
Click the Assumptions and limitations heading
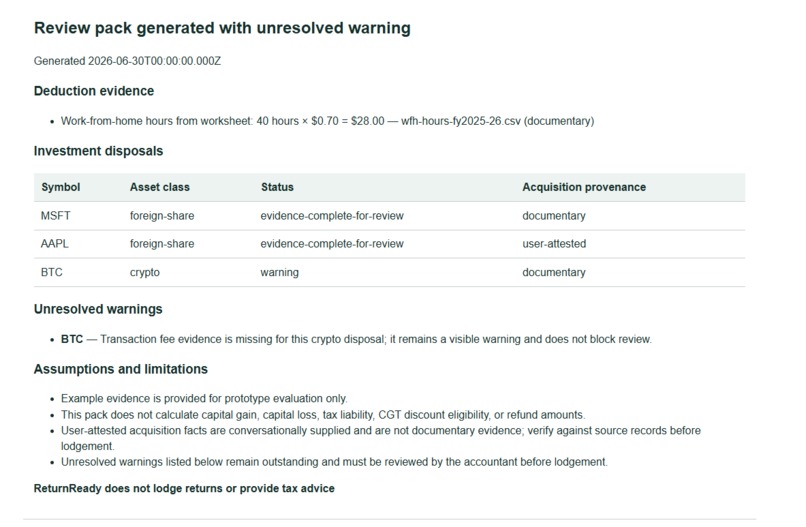click(x=121, y=369)
